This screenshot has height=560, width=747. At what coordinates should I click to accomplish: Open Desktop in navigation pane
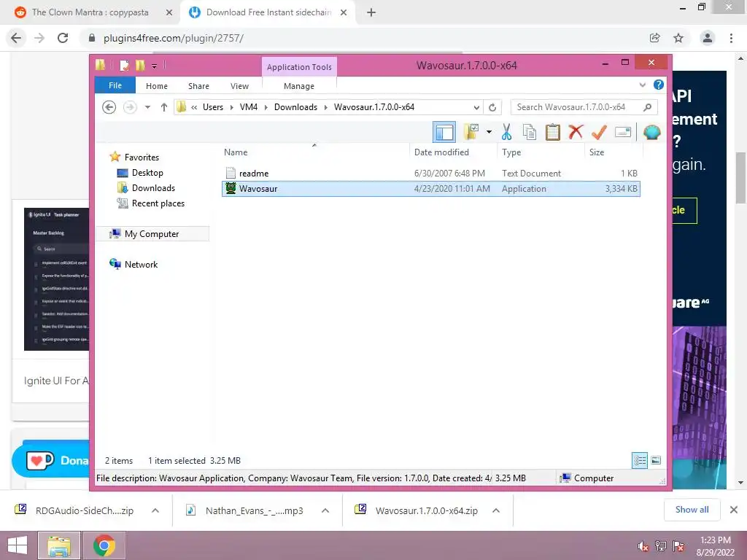pyautogui.click(x=147, y=173)
